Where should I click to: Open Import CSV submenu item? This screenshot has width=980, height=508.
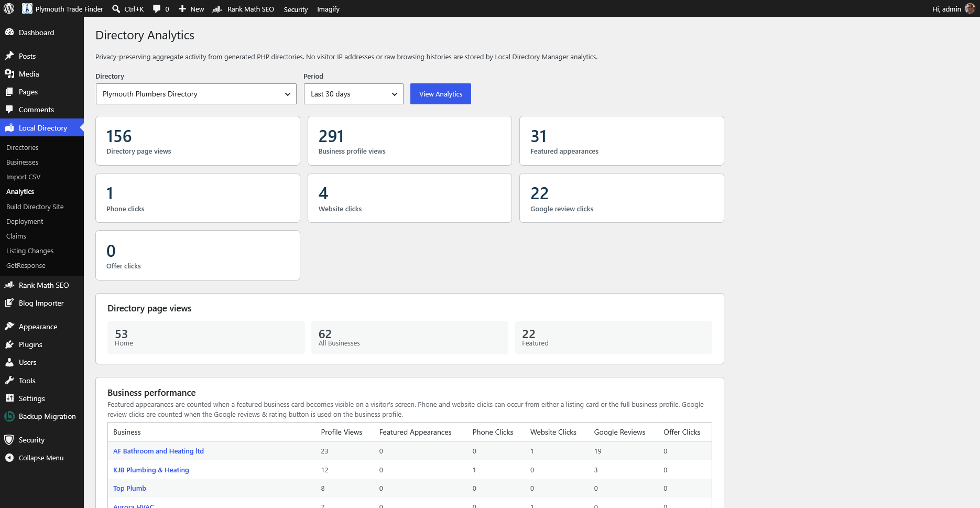tap(23, 177)
